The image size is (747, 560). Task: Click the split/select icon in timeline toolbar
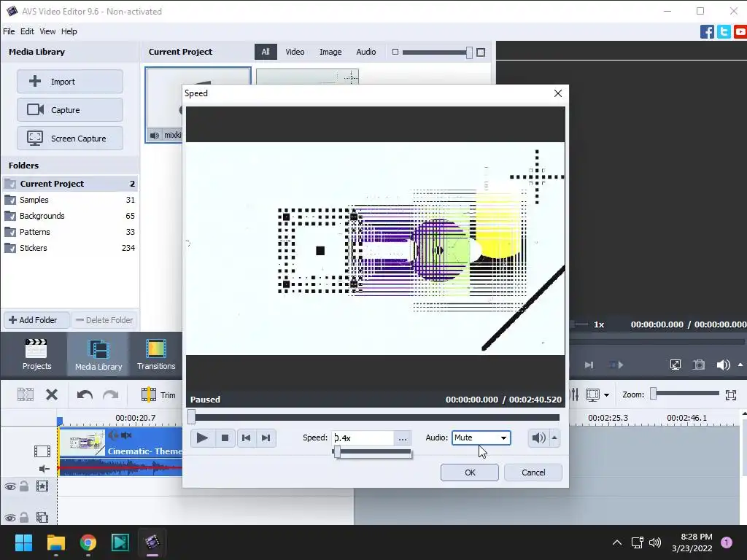point(26,394)
